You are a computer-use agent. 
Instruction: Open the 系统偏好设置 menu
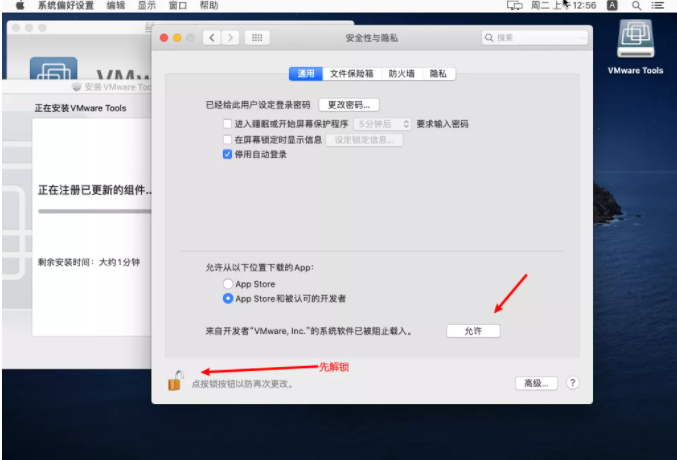tap(66, 6)
